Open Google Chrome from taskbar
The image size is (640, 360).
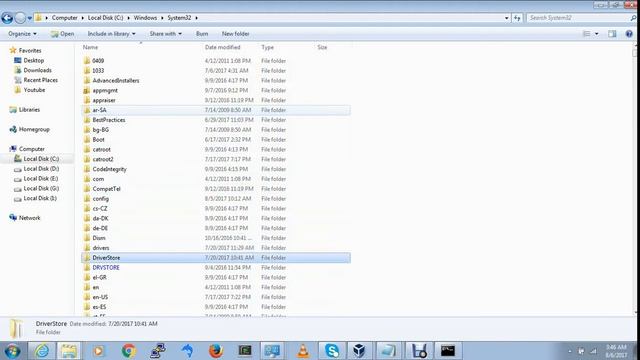pos(129,351)
